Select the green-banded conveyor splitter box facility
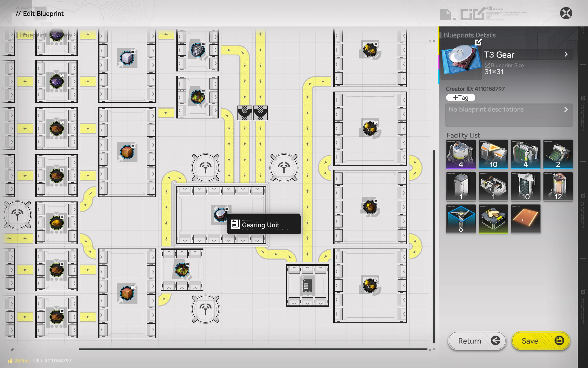 click(x=493, y=219)
